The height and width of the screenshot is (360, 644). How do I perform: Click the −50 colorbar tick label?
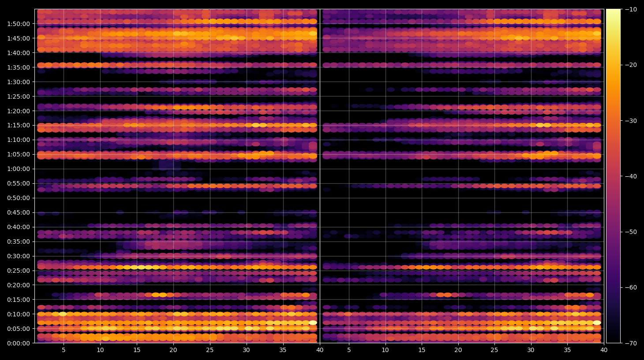(x=631, y=232)
